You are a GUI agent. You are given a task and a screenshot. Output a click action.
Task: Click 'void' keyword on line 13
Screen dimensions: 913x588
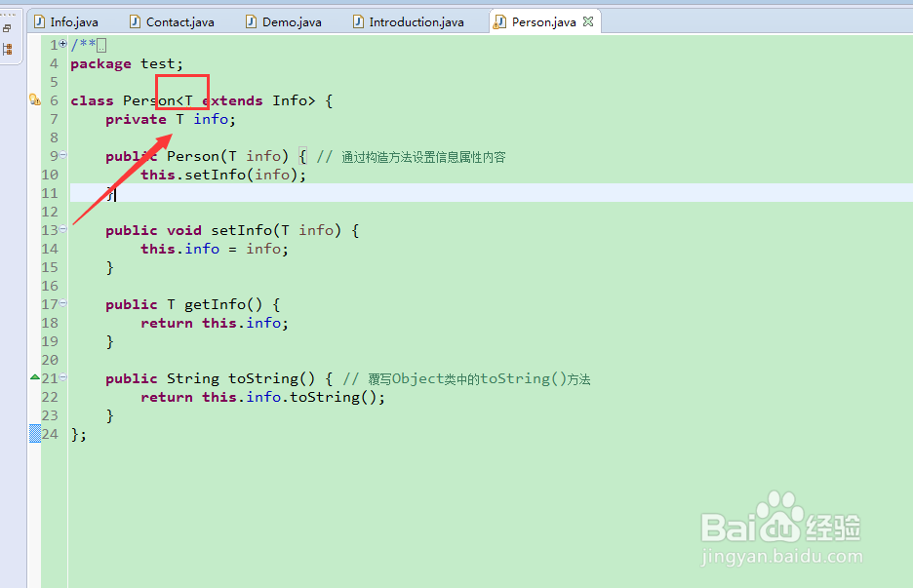(x=184, y=230)
